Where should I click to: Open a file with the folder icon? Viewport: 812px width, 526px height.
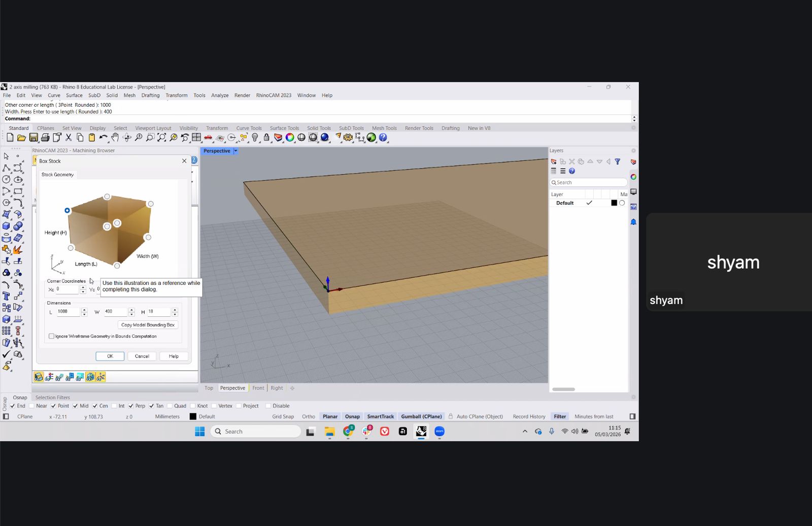point(21,138)
